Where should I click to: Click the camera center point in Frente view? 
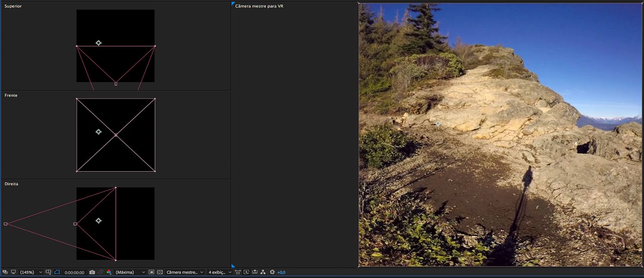[x=116, y=135]
